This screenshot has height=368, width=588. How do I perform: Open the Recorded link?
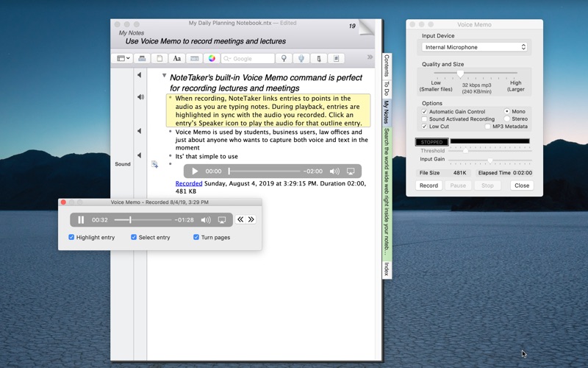(x=189, y=183)
